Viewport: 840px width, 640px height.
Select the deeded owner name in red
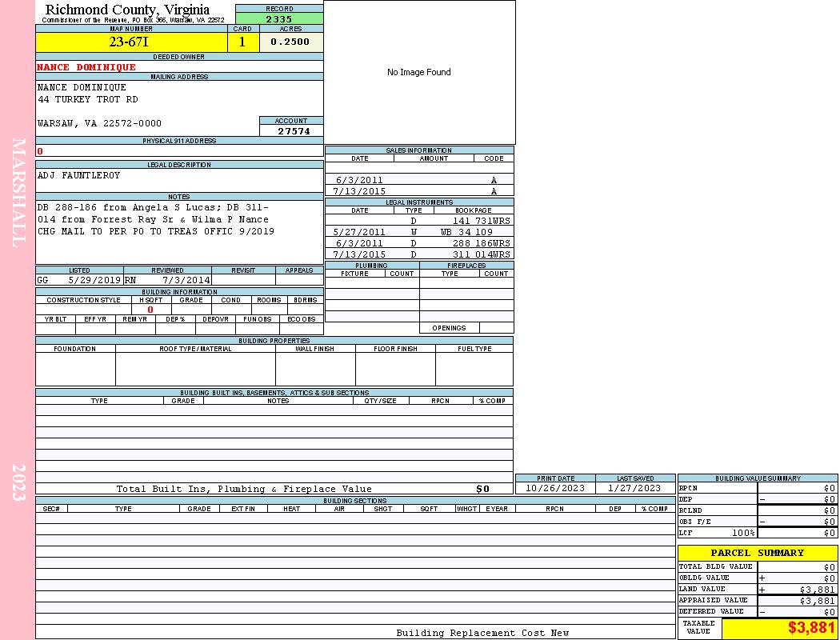(x=86, y=67)
